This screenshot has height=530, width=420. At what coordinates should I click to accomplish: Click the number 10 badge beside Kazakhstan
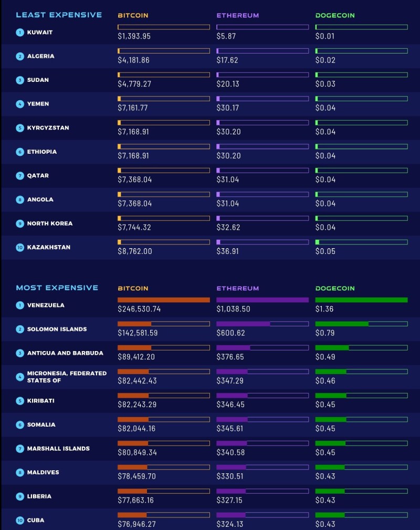click(x=20, y=247)
